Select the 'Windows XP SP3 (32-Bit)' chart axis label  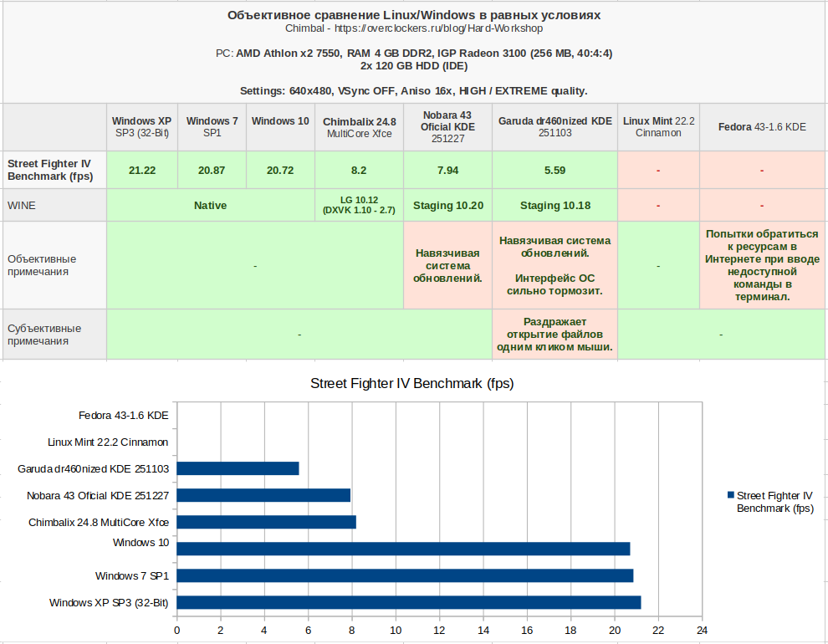(x=109, y=602)
